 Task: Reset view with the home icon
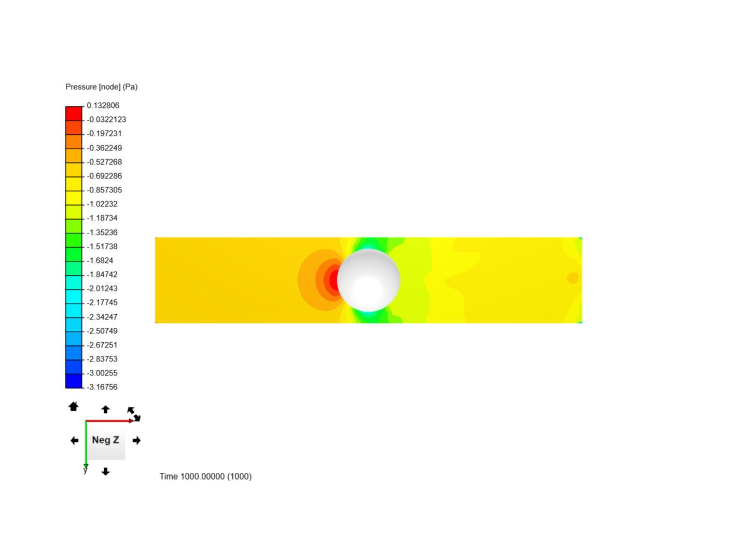[73, 407]
